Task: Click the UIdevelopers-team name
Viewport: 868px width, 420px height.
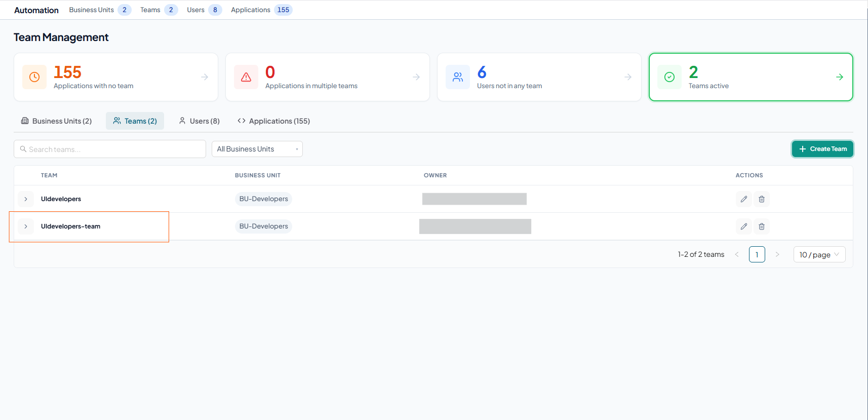Action: tap(70, 226)
